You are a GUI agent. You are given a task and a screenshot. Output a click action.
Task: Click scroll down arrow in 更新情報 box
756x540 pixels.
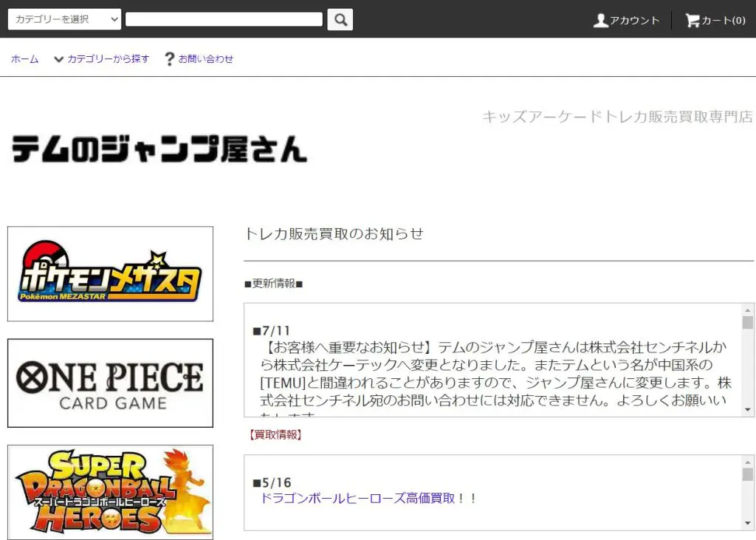pos(747,410)
